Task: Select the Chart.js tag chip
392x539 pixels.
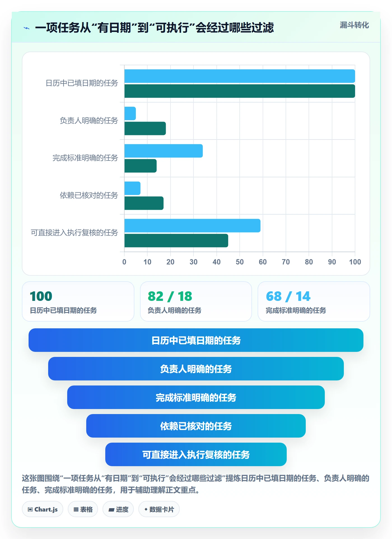Action: 43,509
